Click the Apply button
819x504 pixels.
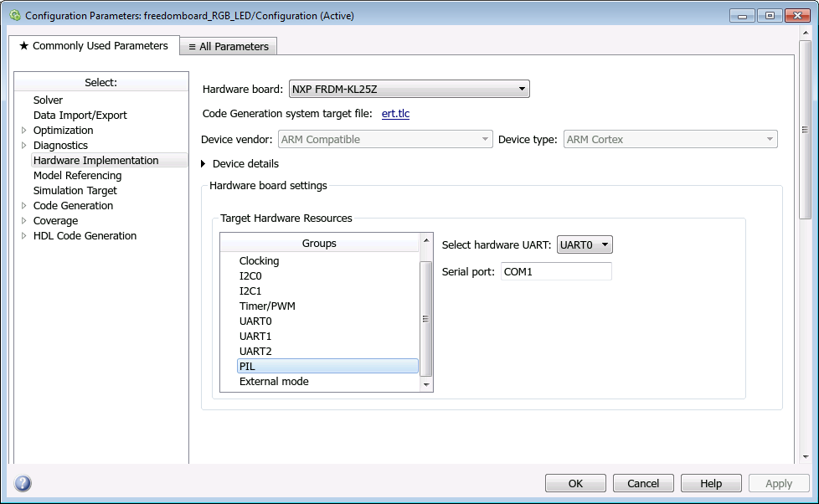click(x=779, y=483)
